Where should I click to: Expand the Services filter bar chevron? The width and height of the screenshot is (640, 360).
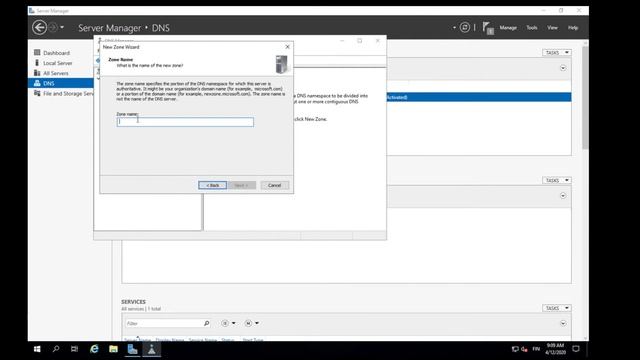pyautogui.click(x=563, y=323)
